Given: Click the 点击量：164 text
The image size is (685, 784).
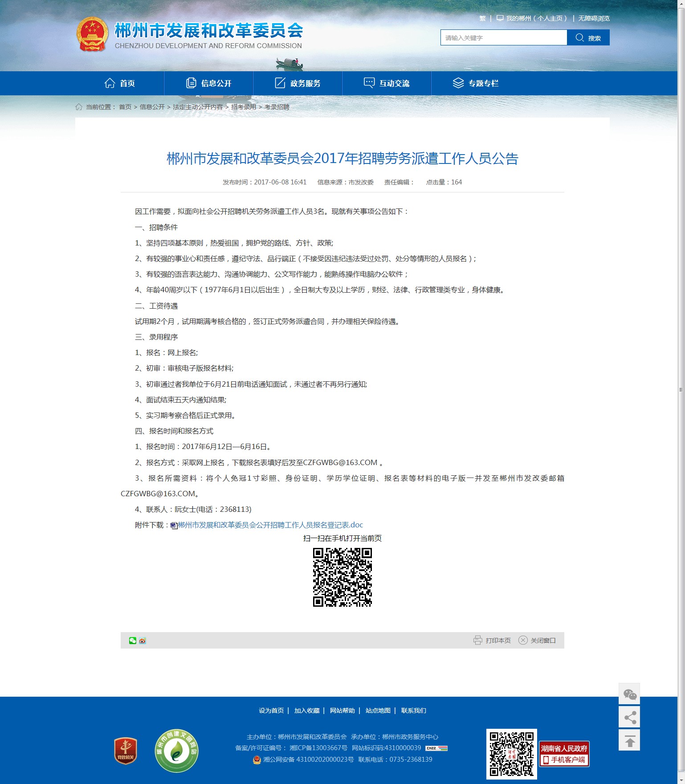Looking at the screenshot, I should click(444, 182).
